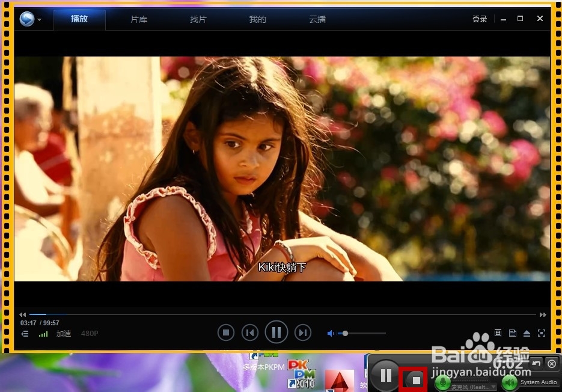Click the 登录 login link

(480, 19)
